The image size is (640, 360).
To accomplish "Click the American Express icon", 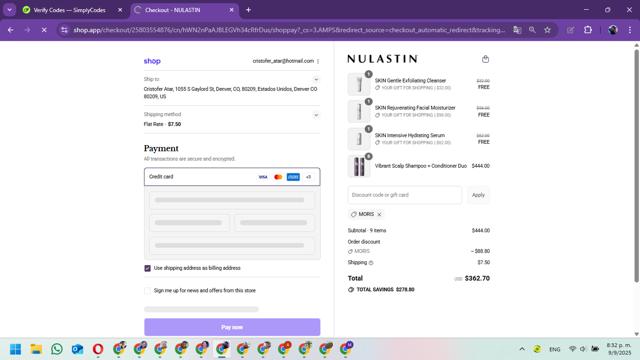I will coord(293,177).
